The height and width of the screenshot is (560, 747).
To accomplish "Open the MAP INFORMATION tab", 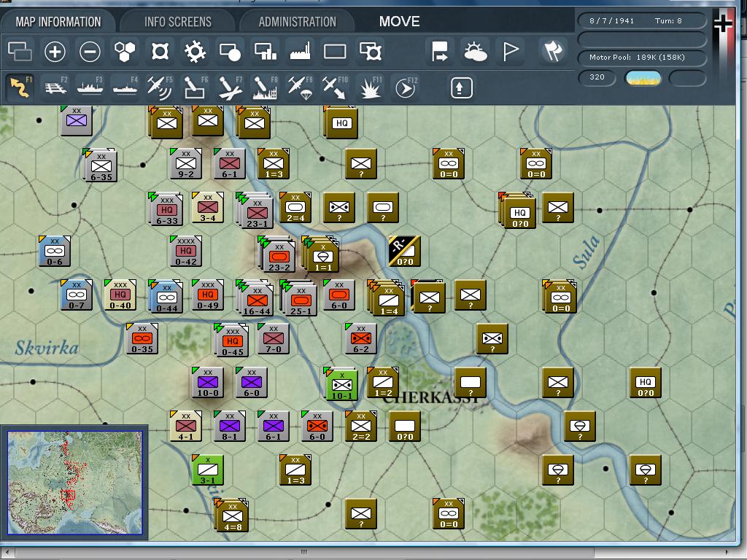I will click(58, 22).
